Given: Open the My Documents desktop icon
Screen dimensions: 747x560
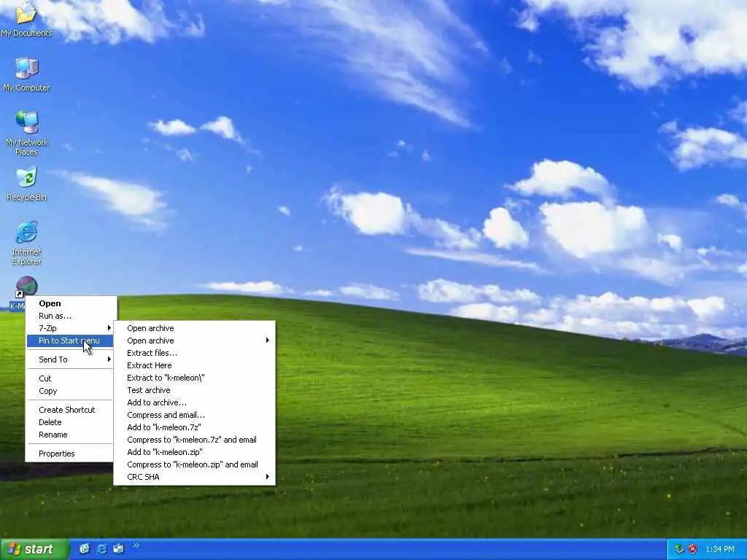Looking at the screenshot, I should pyautogui.click(x=26, y=19).
